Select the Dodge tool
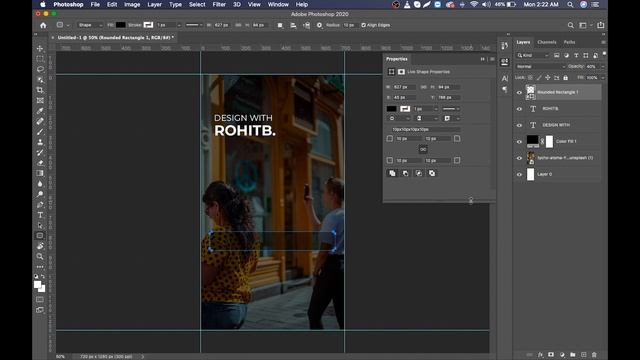 tap(40, 194)
